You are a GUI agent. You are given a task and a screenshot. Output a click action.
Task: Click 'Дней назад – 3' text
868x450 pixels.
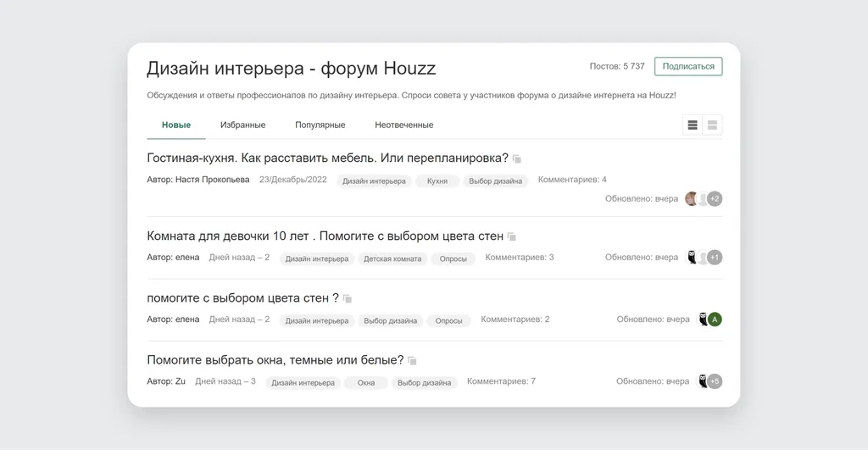click(225, 381)
